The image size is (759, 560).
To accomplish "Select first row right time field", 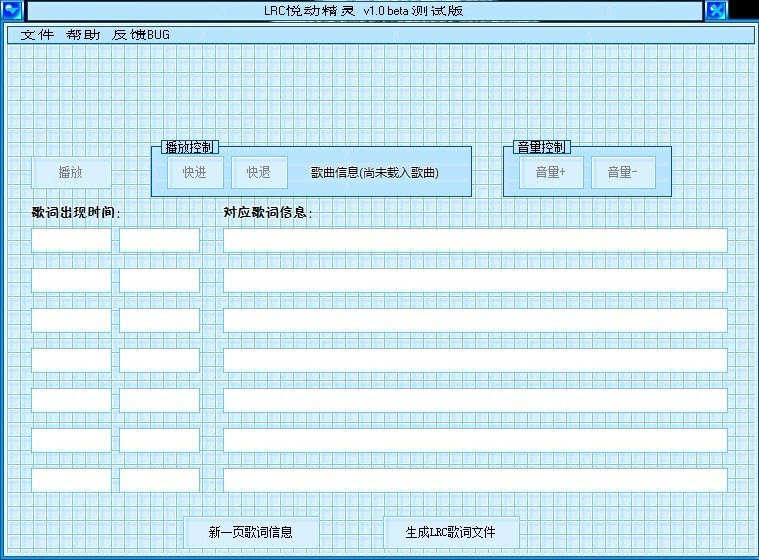I will [159, 241].
